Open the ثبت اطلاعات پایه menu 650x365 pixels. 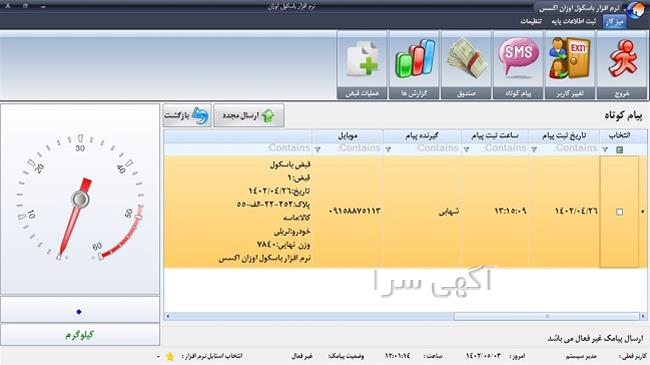(574, 22)
